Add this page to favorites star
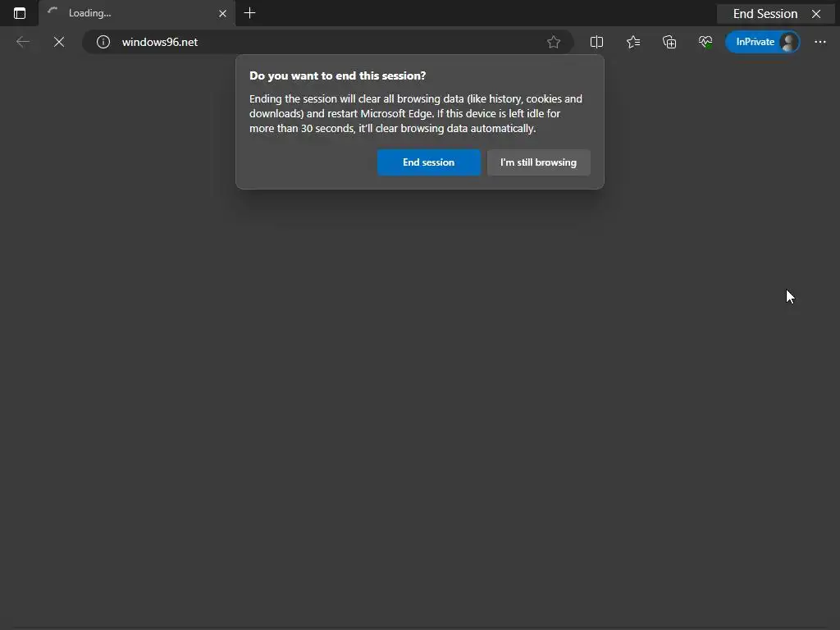840x630 pixels. click(x=554, y=42)
